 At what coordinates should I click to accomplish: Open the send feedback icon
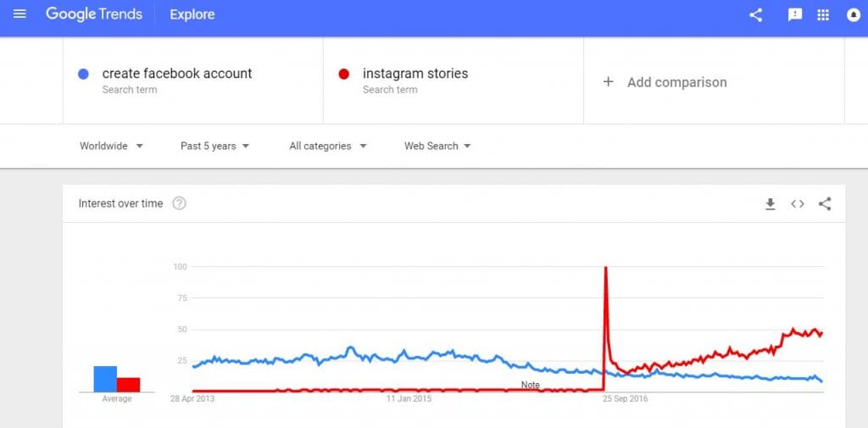pos(795,15)
